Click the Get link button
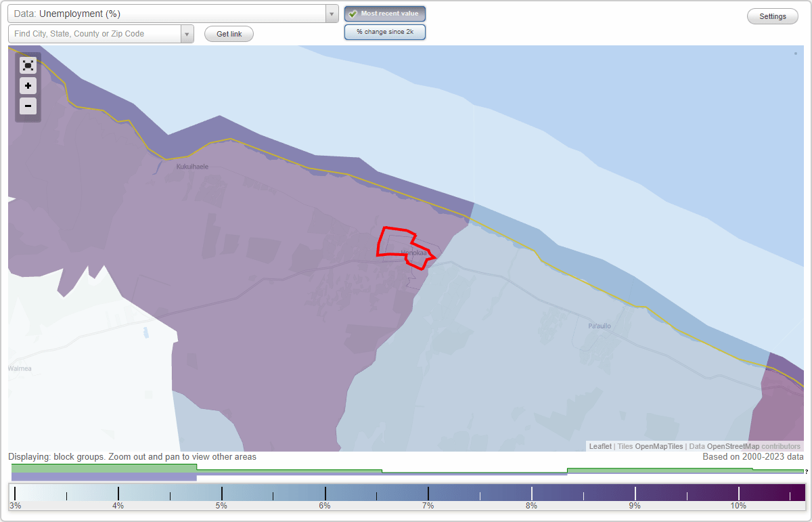 (229, 34)
